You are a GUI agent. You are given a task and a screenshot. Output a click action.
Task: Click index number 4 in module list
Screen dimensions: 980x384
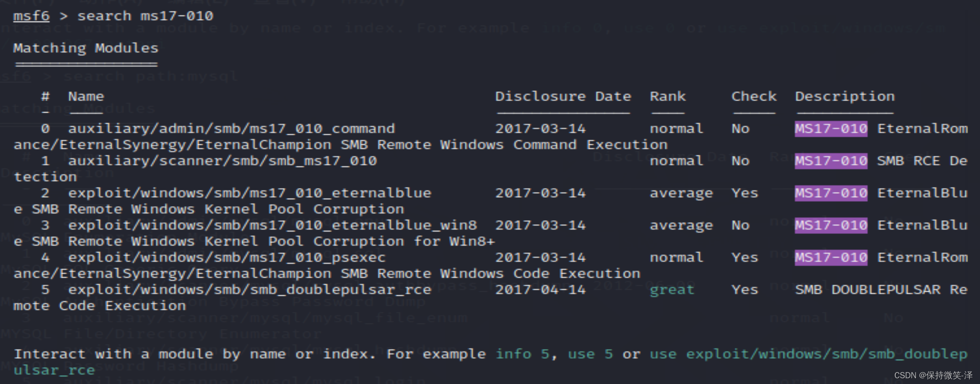tap(45, 257)
